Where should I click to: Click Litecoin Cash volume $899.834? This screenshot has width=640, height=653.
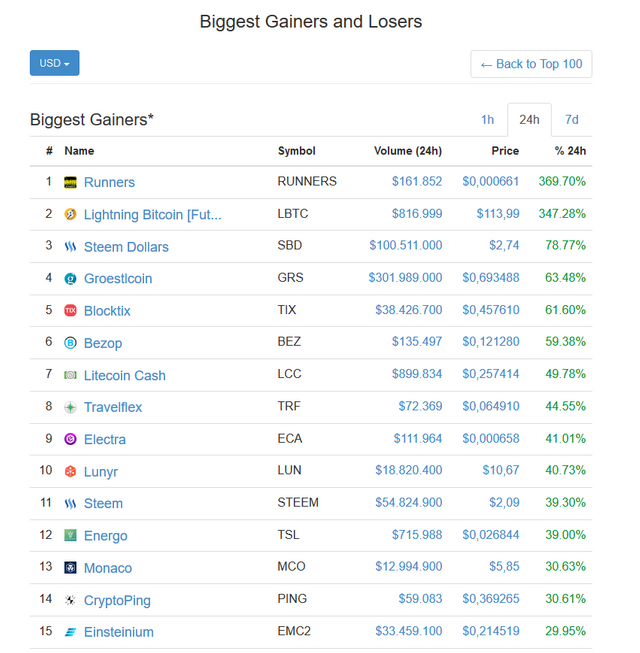coord(417,374)
